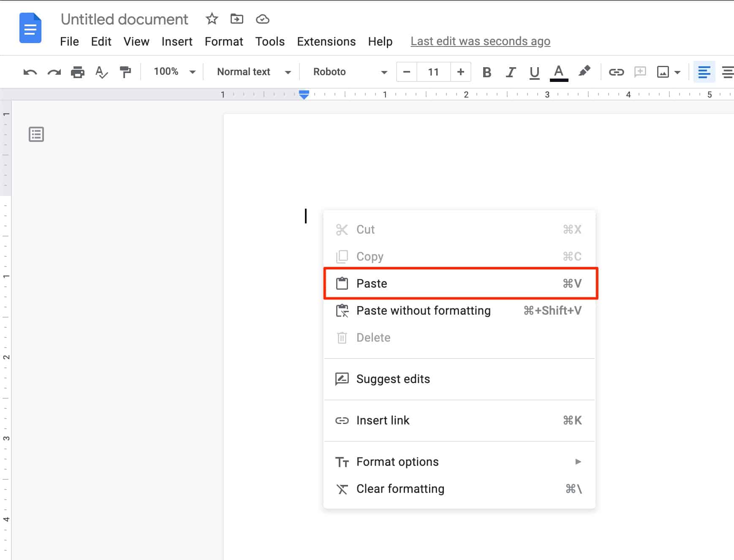Toggle Italic formatting
This screenshot has width=734, height=560.
511,72
